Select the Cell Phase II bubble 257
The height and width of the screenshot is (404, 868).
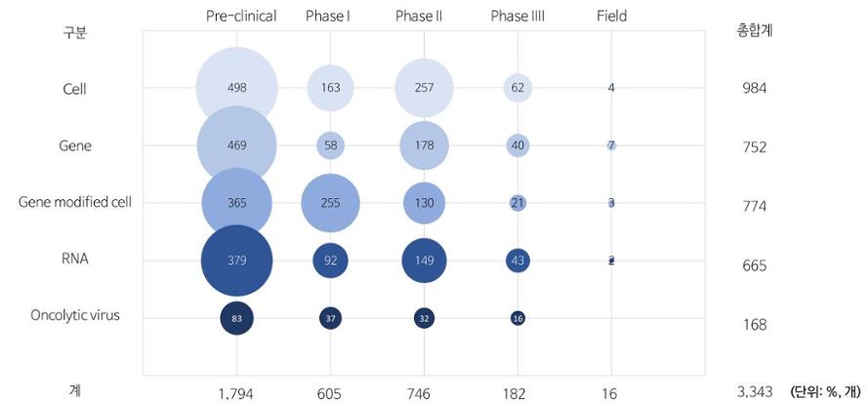(423, 88)
